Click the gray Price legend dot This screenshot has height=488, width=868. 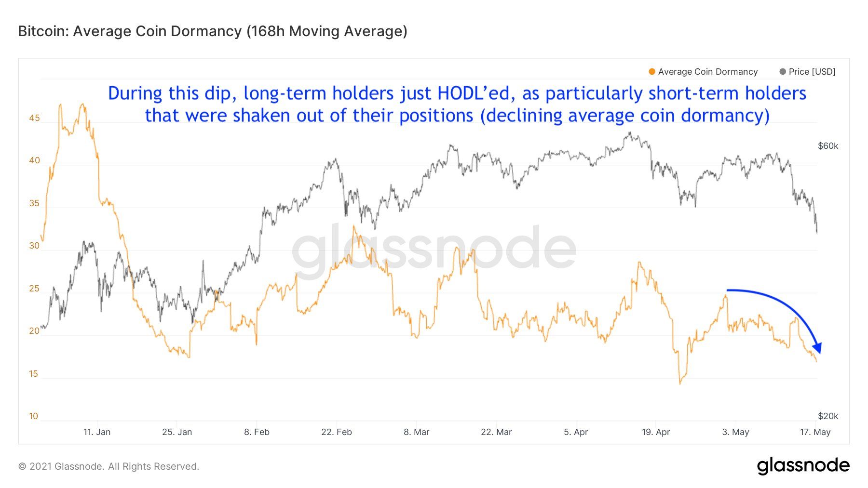pyautogui.click(x=783, y=72)
